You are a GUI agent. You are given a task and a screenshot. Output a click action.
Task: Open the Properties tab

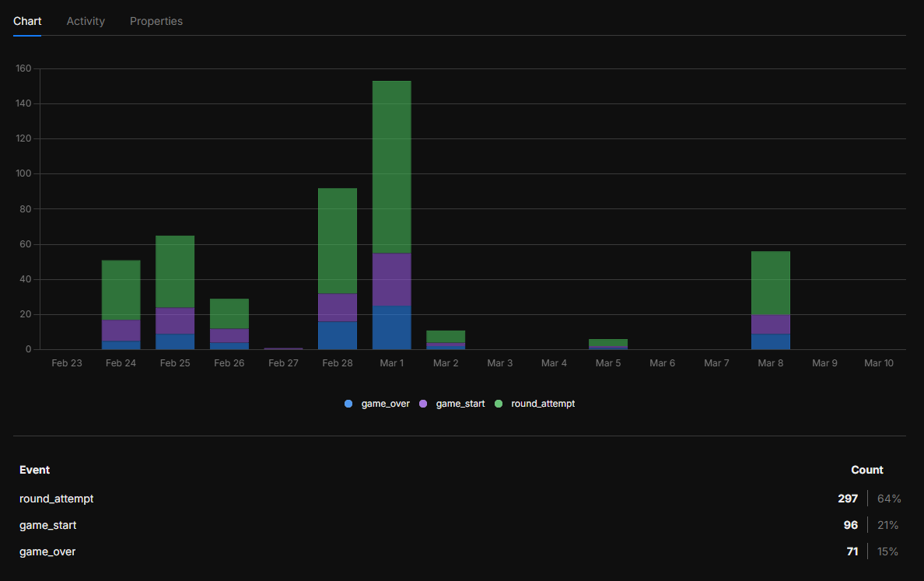(156, 21)
